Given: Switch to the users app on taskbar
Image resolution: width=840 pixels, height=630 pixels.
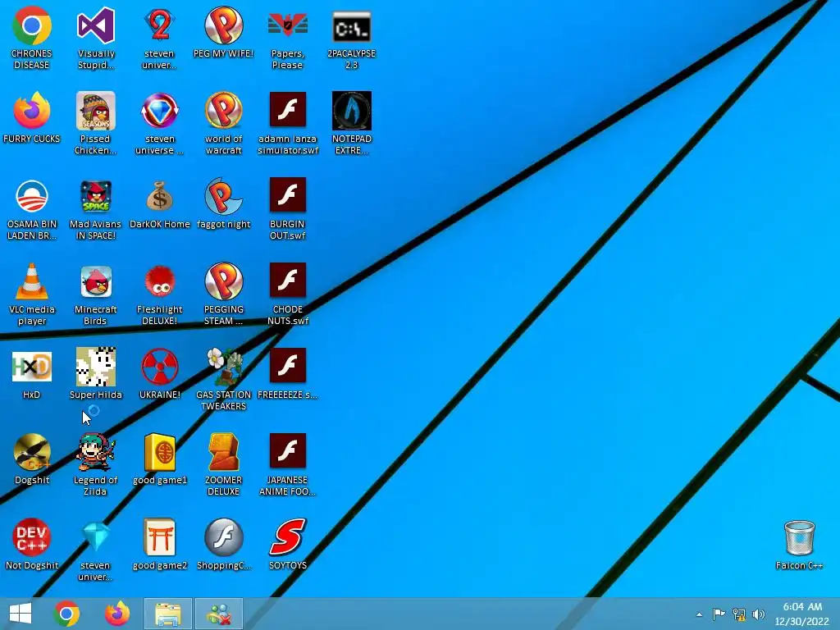Looking at the screenshot, I should (218, 614).
